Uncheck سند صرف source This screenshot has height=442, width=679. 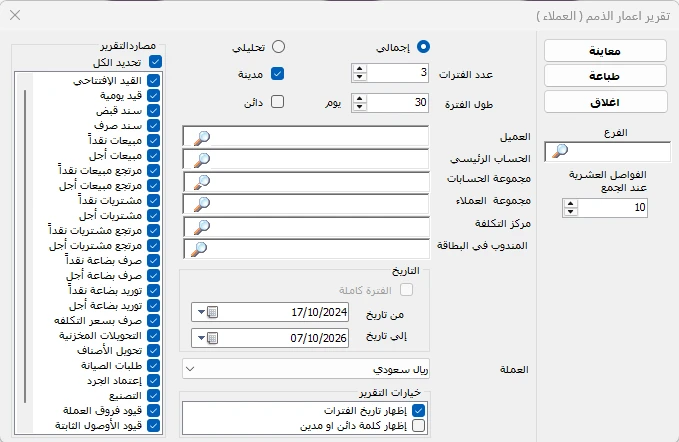click(153, 125)
